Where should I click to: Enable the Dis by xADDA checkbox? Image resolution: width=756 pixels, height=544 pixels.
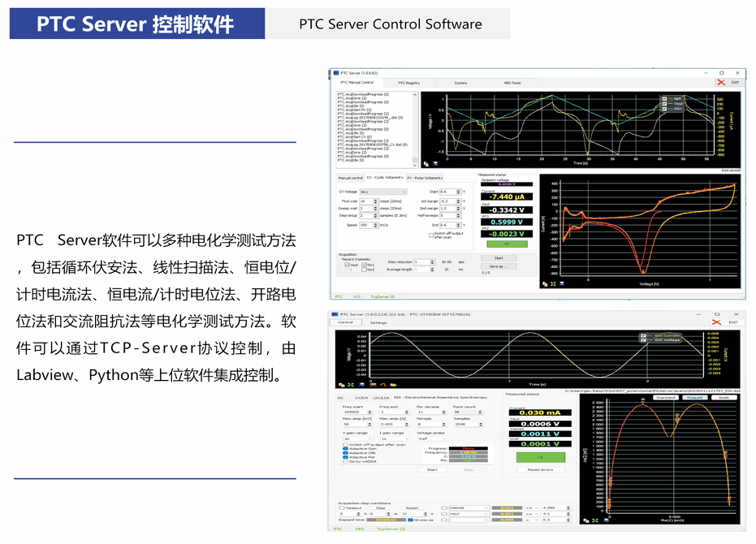[345, 461]
